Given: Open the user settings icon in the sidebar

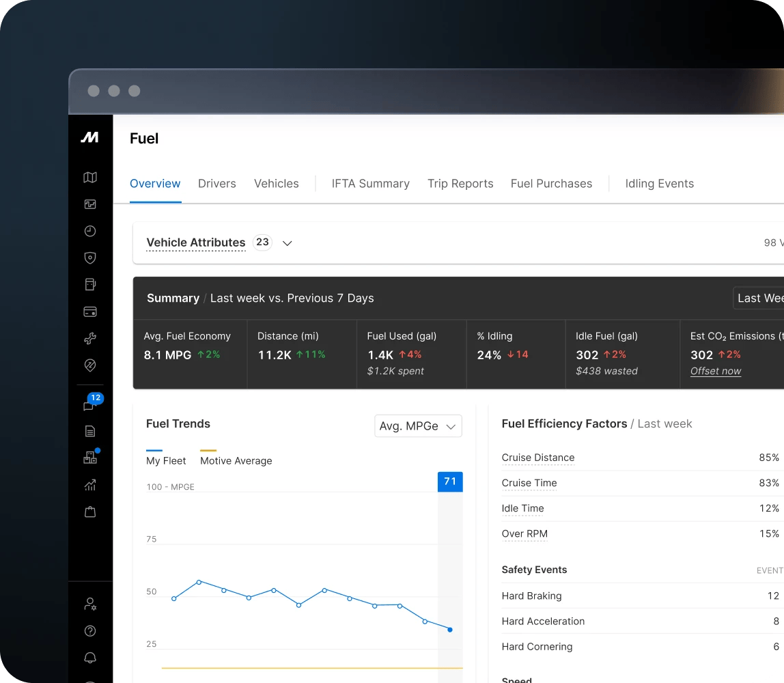Looking at the screenshot, I should tap(90, 604).
